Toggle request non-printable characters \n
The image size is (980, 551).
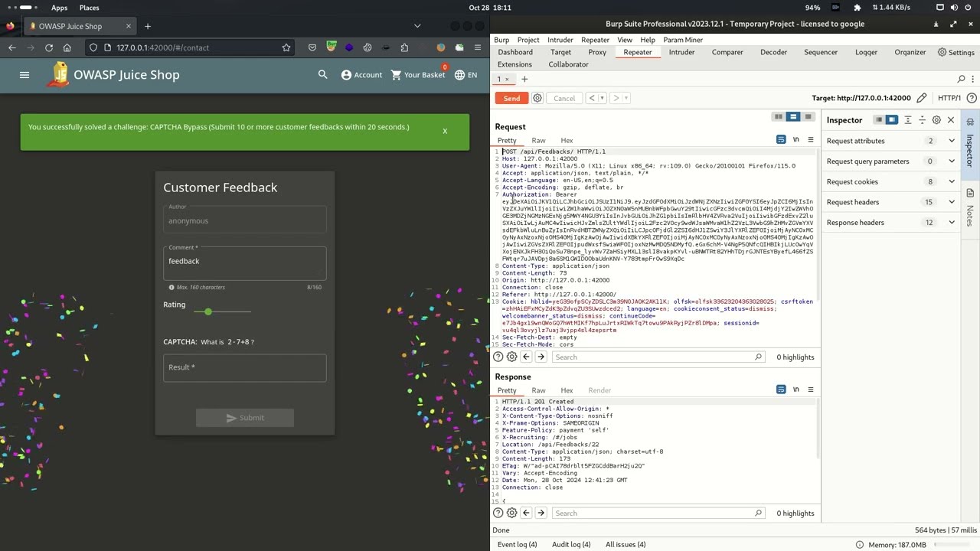pyautogui.click(x=796, y=140)
